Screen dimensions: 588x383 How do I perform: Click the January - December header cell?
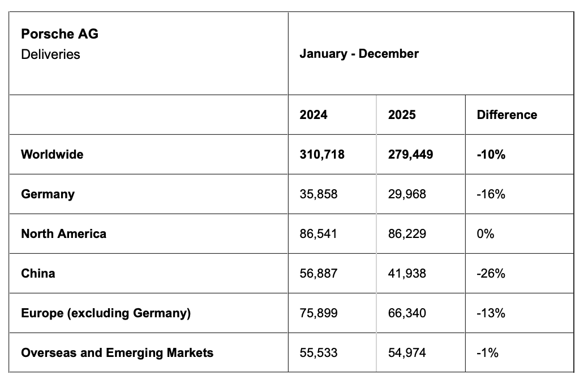point(359,54)
